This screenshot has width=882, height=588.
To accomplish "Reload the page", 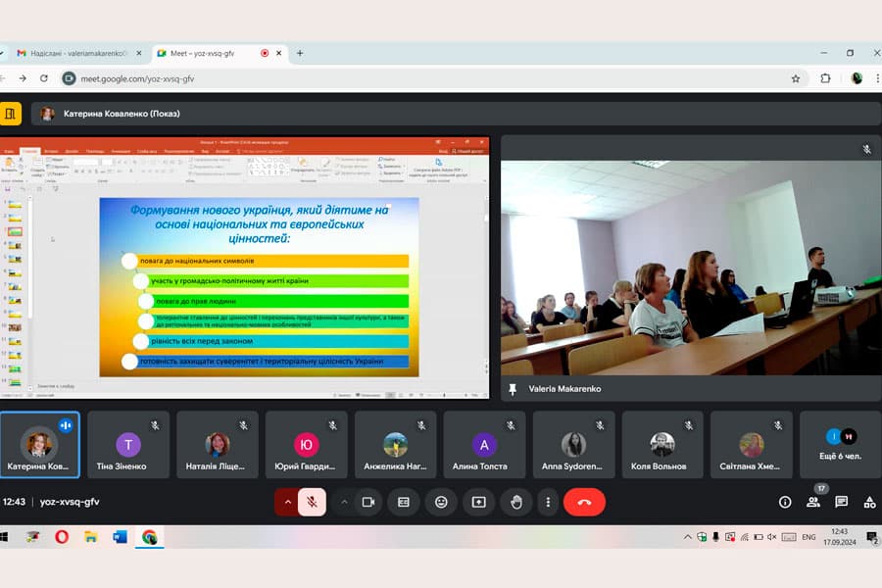I will click(44, 78).
